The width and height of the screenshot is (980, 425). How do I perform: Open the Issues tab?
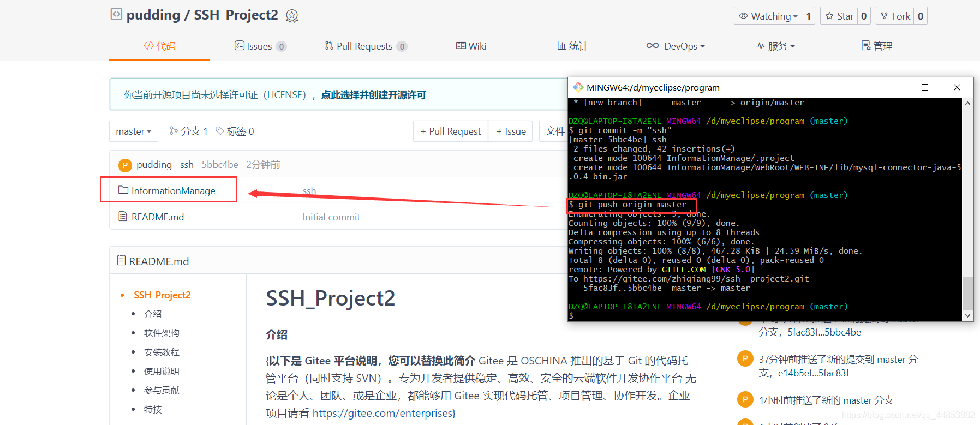pos(260,46)
